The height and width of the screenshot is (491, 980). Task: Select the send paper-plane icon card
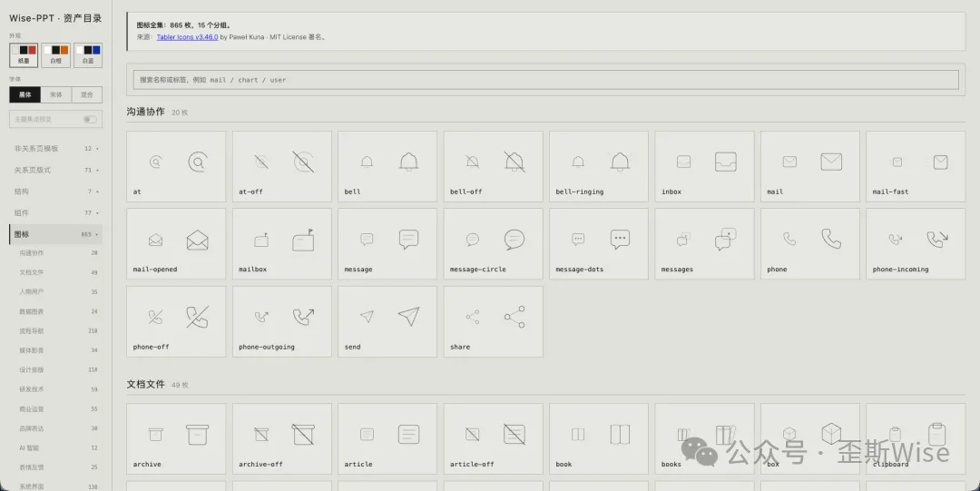pyautogui.click(x=387, y=321)
